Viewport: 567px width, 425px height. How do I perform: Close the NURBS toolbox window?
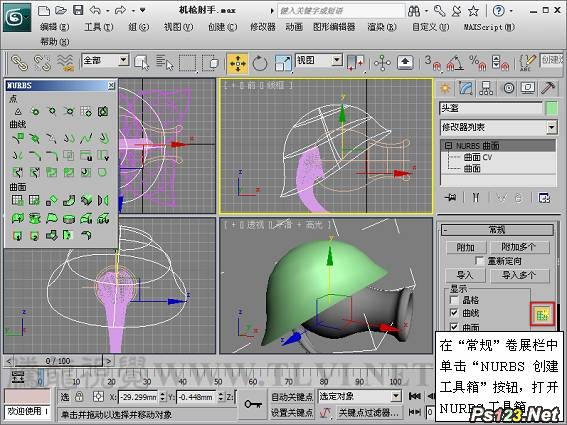pyautogui.click(x=111, y=85)
